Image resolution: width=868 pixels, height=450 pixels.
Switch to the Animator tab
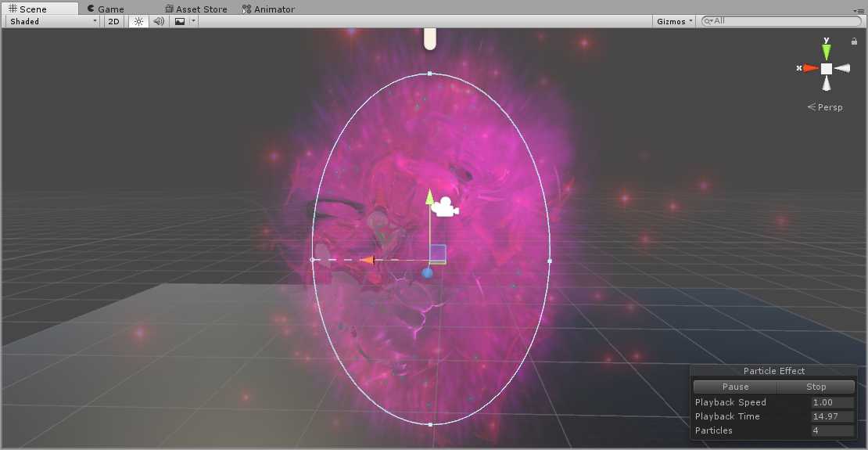pos(269,9)
